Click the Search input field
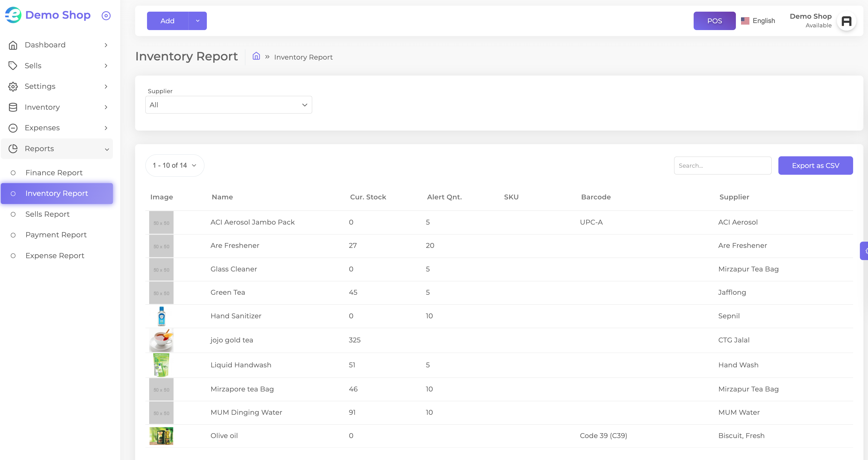The width and height of the screenshot is (868, 460). click(x=722, y=166)
